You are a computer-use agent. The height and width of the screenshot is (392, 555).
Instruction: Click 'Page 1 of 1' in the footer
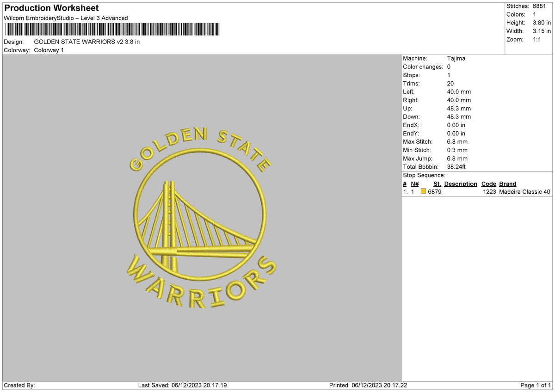tap(536, 385)
